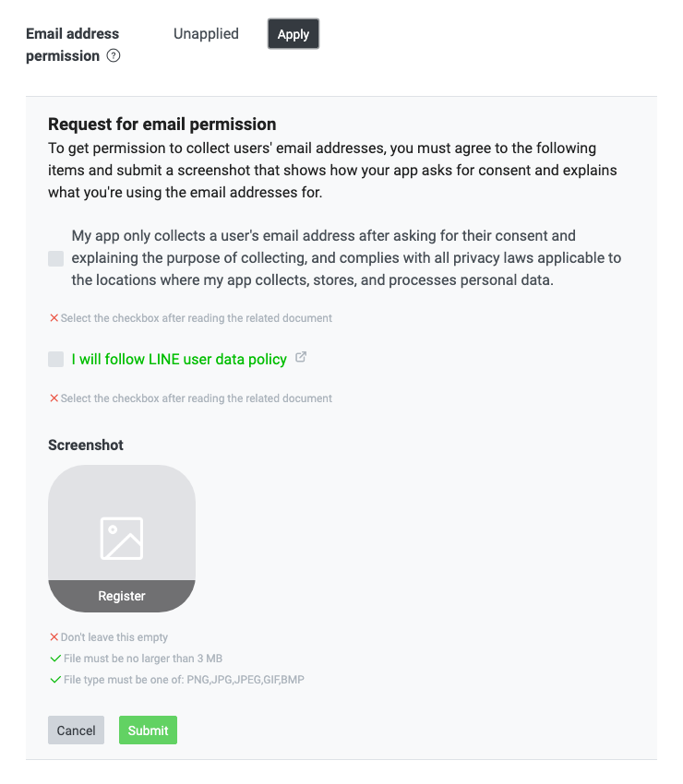This screenshot has height=784, width=683.
Task: Click the consent statement text beside the first checkbox
Action: tap(346, 258)
